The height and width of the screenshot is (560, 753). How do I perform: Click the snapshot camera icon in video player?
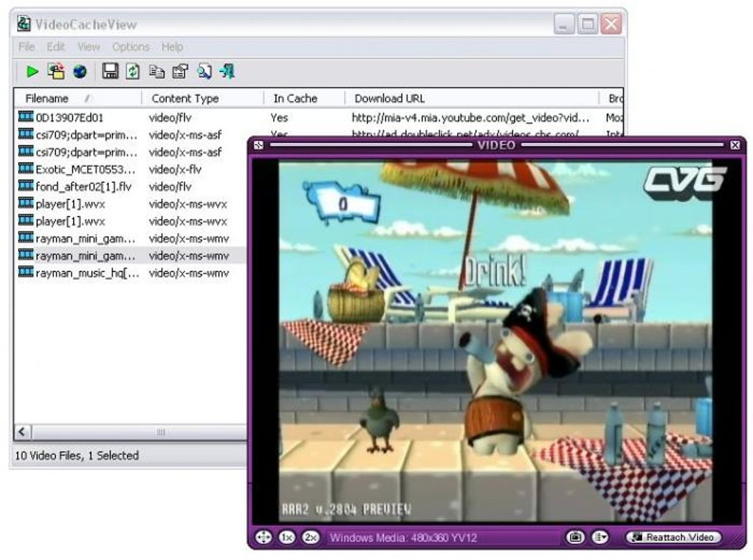[575, 537]
